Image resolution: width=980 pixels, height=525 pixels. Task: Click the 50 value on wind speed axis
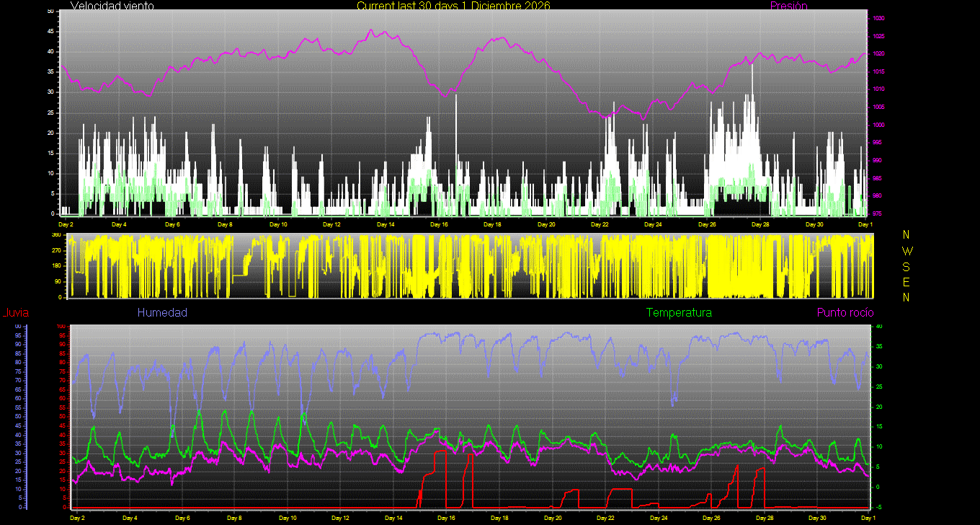(x=50, y=12)
